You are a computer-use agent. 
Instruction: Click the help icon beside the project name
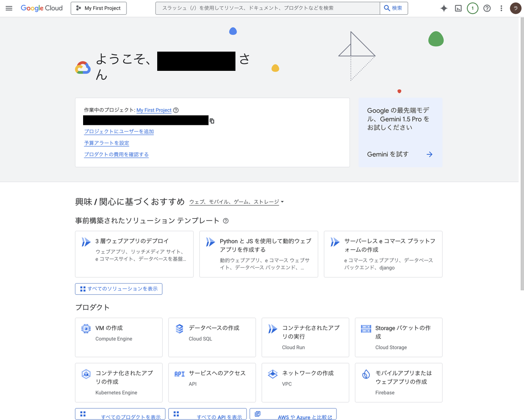click(x=176, y=110)
